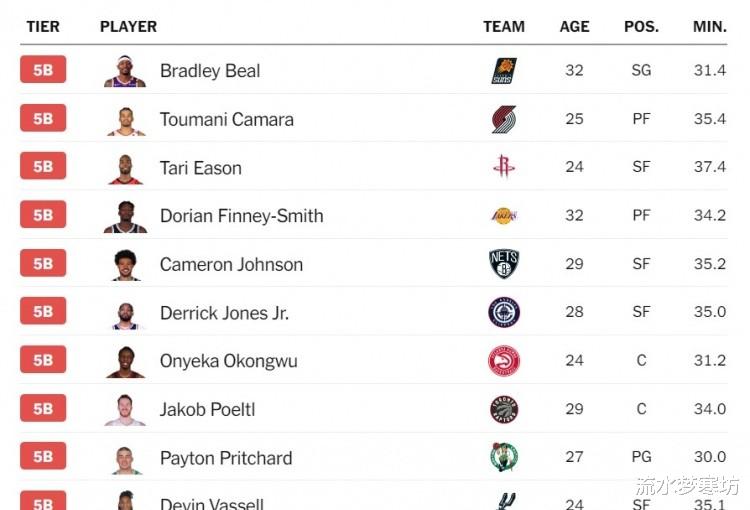Click the red 5B tier badge for Jakob Poeltl

pos(43,408)
